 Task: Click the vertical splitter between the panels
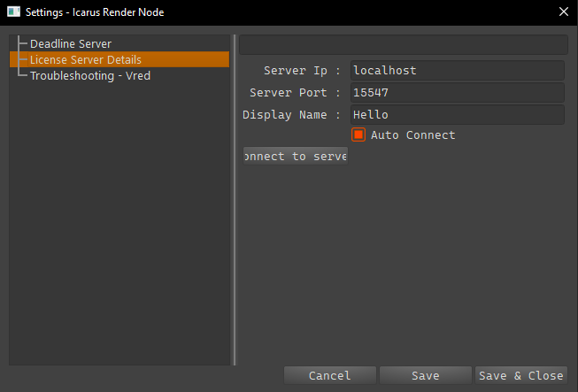pyautogui.click(x=234, y=200)
